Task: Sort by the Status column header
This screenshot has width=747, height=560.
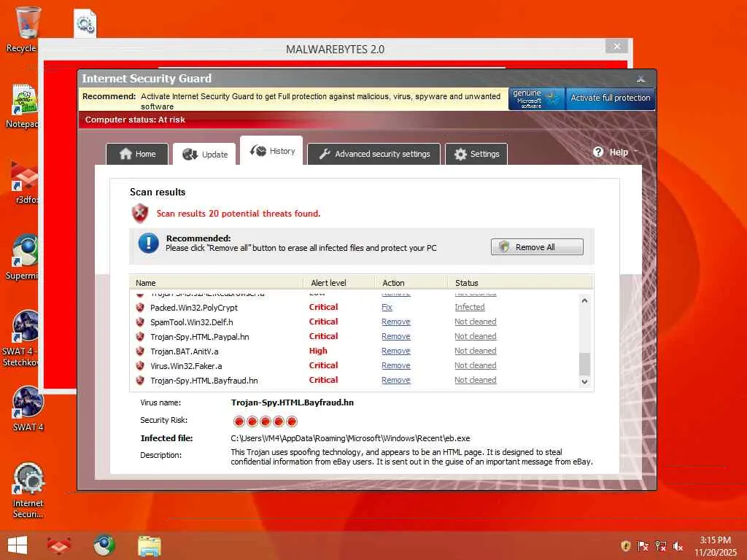Action: [x=519, y=282]
